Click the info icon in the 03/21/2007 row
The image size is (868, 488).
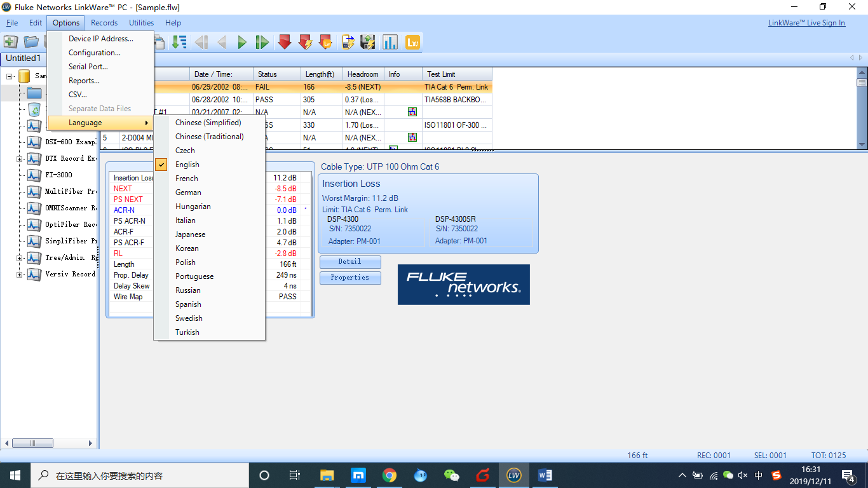tap(412, 112)
